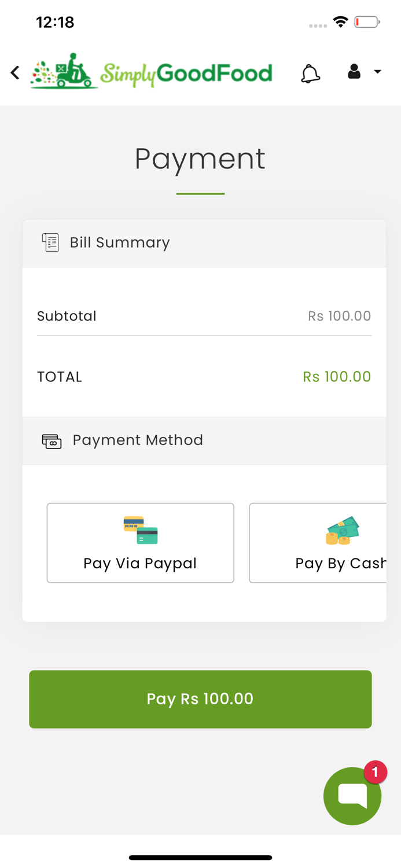401x868 pixels.
Task: Select Pay Via Paypal payment option
Action: coord(140,542)
